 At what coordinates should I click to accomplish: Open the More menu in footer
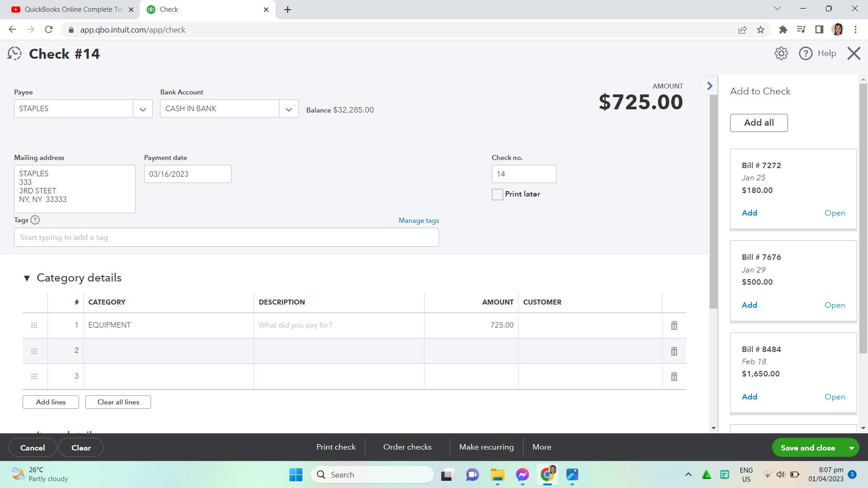click(542, 447)
